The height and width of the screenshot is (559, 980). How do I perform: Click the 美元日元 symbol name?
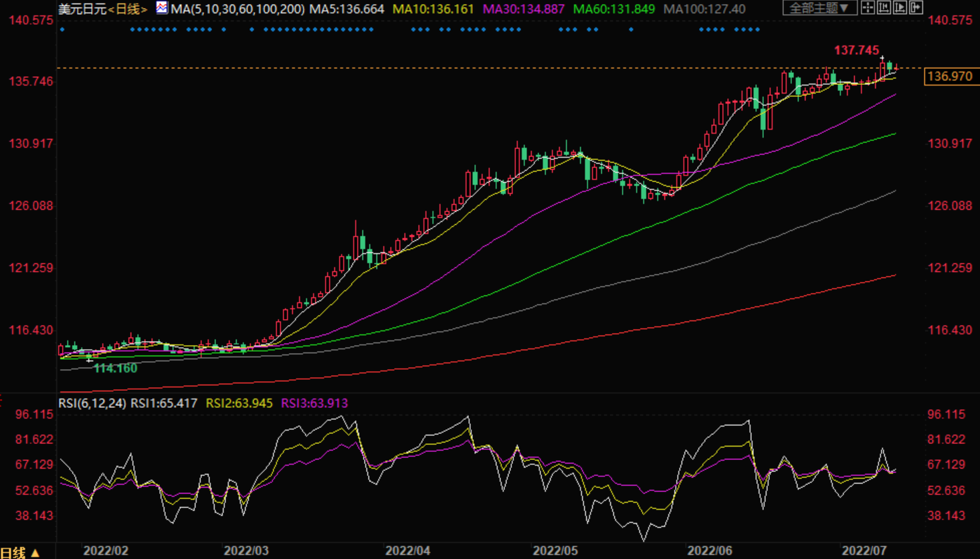tap(82, 9)
